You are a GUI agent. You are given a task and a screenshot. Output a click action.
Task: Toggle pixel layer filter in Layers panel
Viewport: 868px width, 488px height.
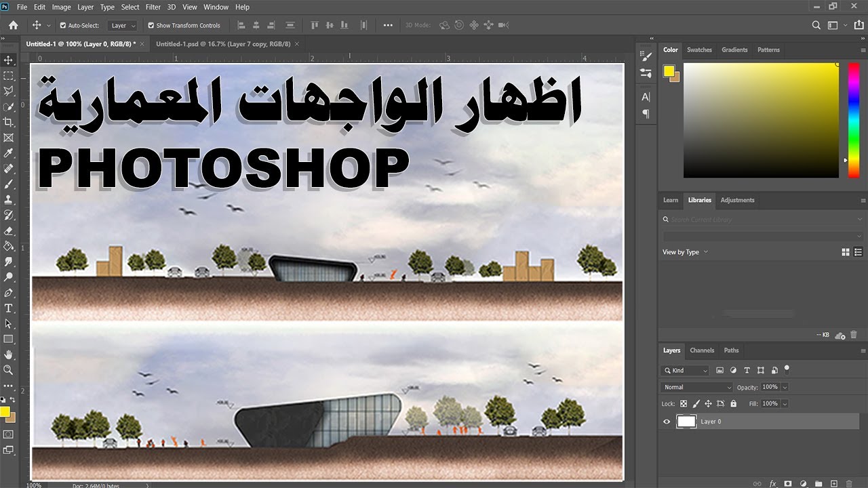tap(719, 370)
